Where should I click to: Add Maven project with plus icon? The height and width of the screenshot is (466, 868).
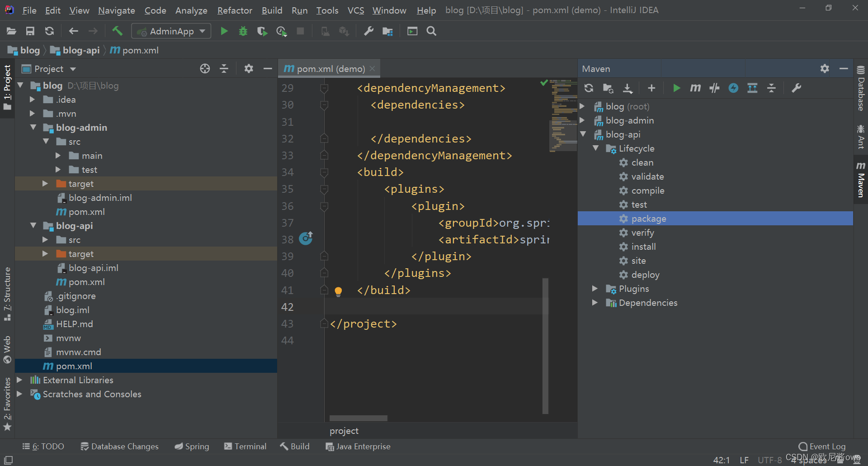pyautogui.click(x=651, y=88)
